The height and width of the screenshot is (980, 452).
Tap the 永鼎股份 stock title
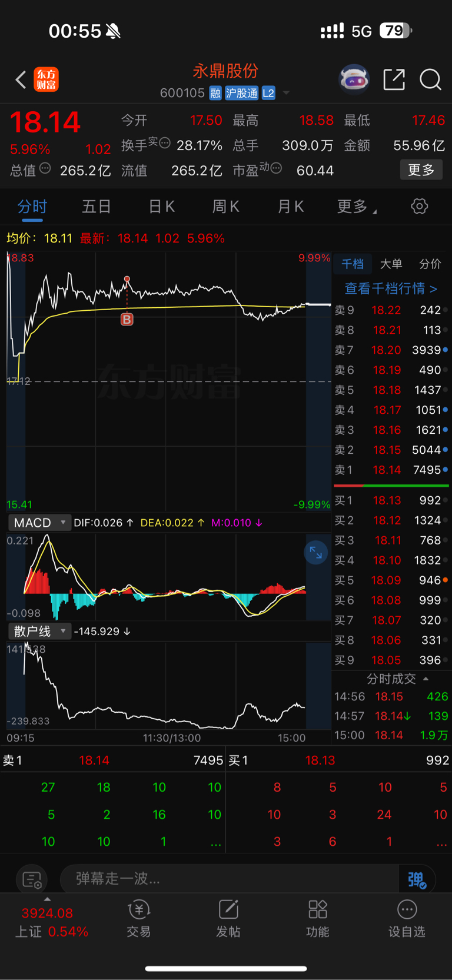(x=225, y=71)
